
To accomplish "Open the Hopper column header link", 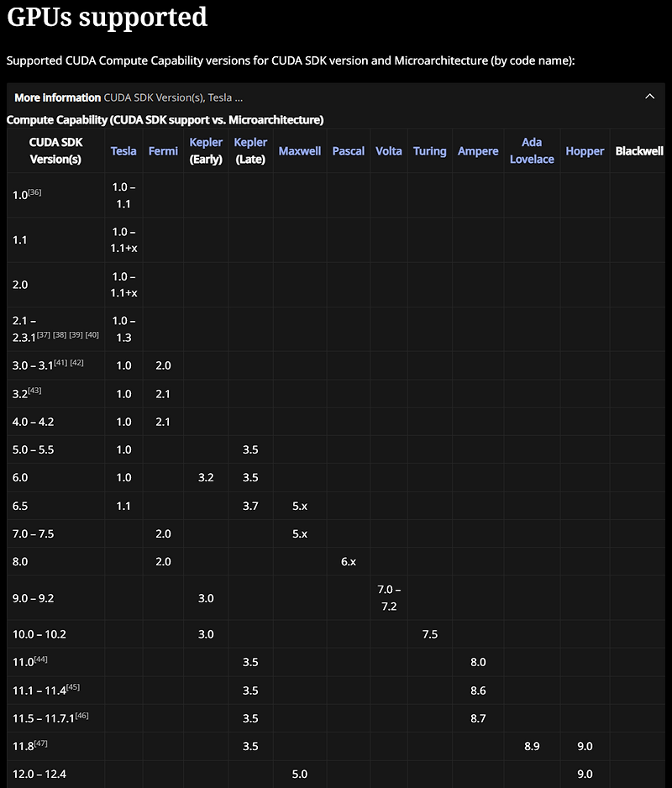I will tap(585, 150).
